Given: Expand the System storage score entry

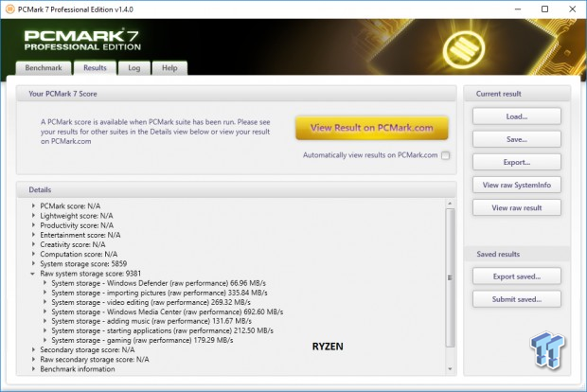Looking at the screenshot, I should coord(34,263).
